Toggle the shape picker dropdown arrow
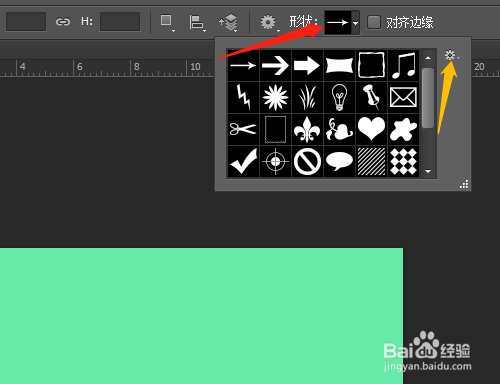The image size is (500, 384). tap(355, 23)
